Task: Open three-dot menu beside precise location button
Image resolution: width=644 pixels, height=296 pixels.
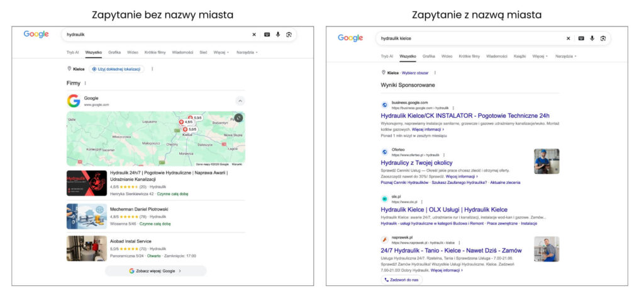Action: 152,69
